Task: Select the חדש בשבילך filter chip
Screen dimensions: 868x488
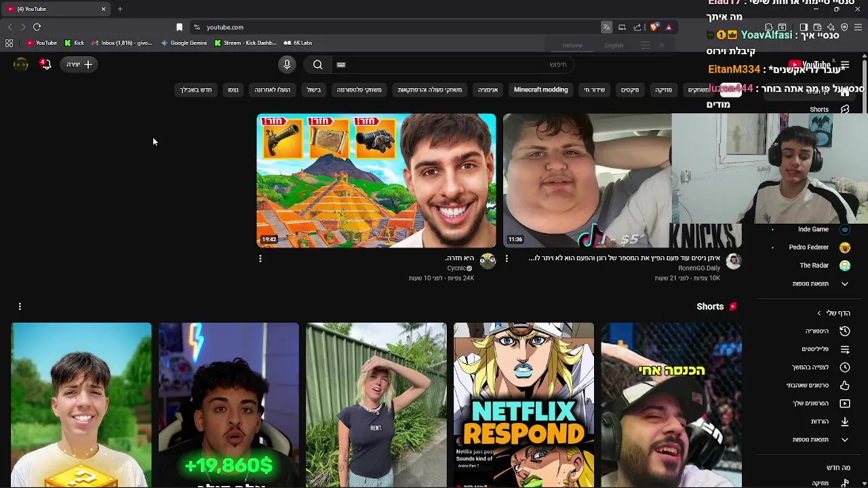Action: pyautogui.click(x=195, y=89)
